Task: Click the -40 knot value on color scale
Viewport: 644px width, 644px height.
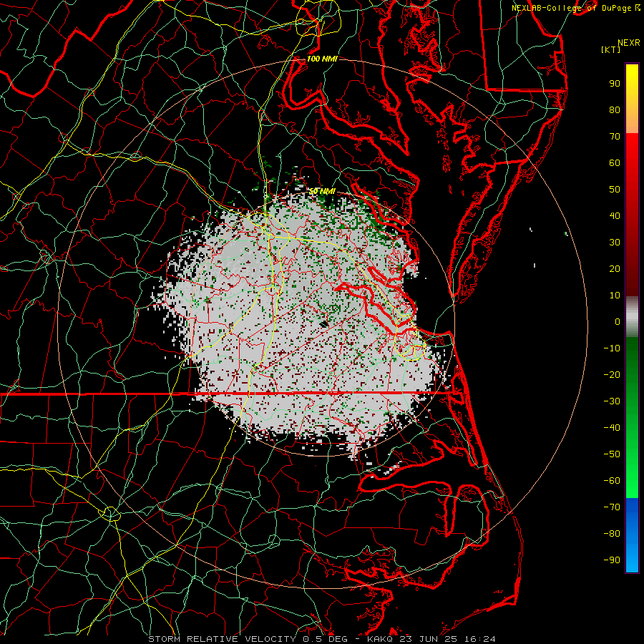Action: click(x=612, y=428)
